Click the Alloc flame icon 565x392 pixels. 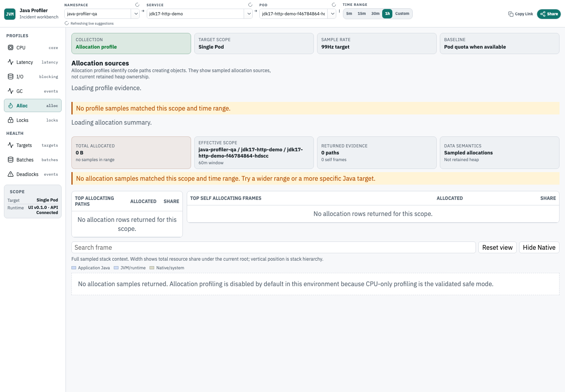(11, 105)
